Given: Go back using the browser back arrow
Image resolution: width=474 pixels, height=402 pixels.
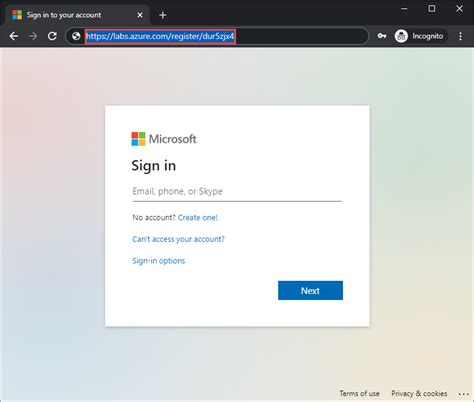Looking at the screenshot, I should [x=14, y=36].
